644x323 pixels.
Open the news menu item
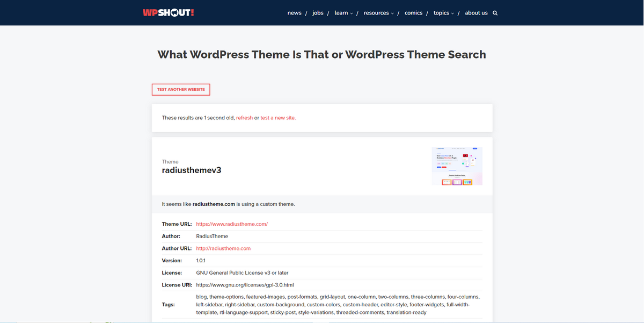(x=294, y=13)
